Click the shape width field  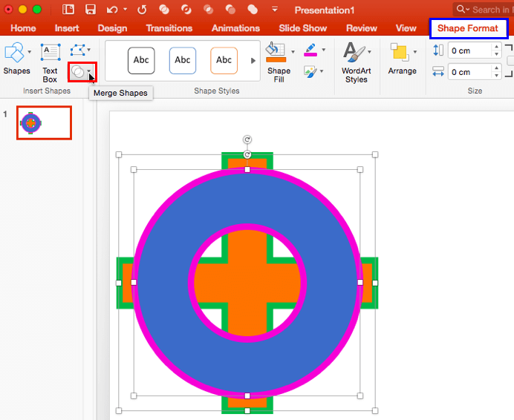(x=470, y=72)
